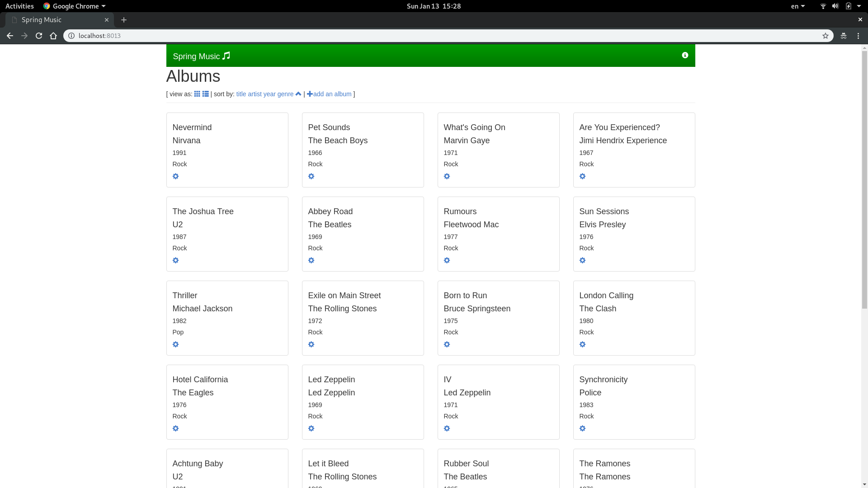868x488 pixels.
Task: Open gear menu for Born to Run
Action: (447, 344)
